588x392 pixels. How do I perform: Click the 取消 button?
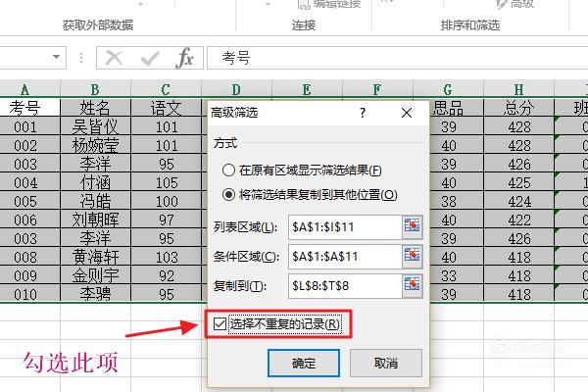click(386, 363)
